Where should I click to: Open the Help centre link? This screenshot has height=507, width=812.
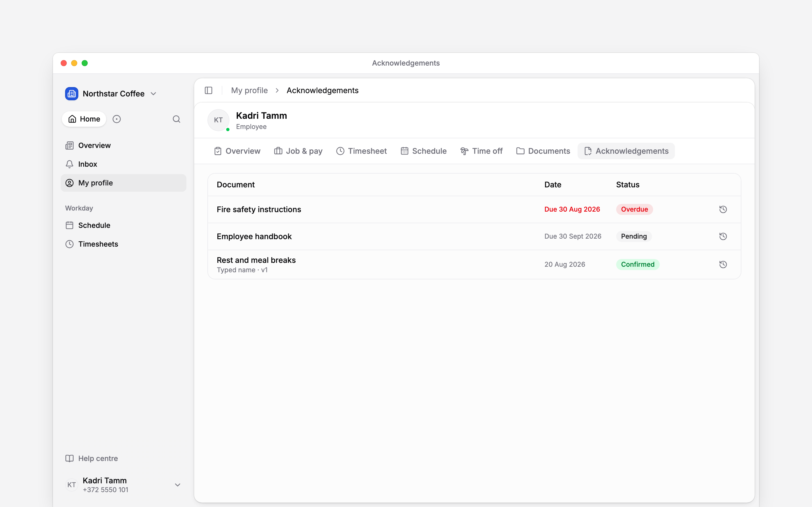(92, 459)
